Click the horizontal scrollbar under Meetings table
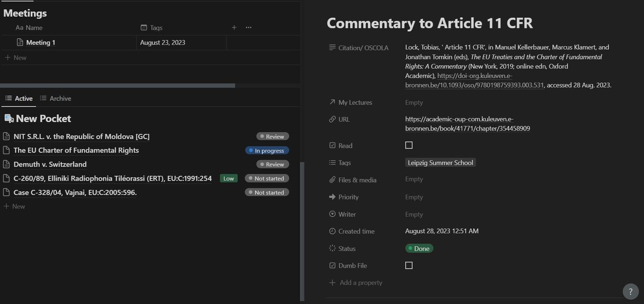Screen dimensions: 644x304 tap(118, 85)
